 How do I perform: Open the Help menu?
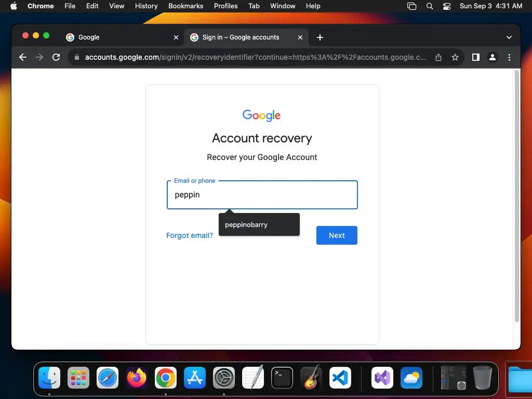pyautogui.click(x=313, y=6)
